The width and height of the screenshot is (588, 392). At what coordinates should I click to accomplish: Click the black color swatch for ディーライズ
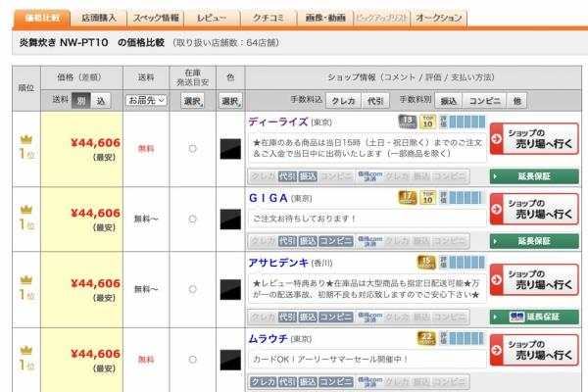[230, 149]
